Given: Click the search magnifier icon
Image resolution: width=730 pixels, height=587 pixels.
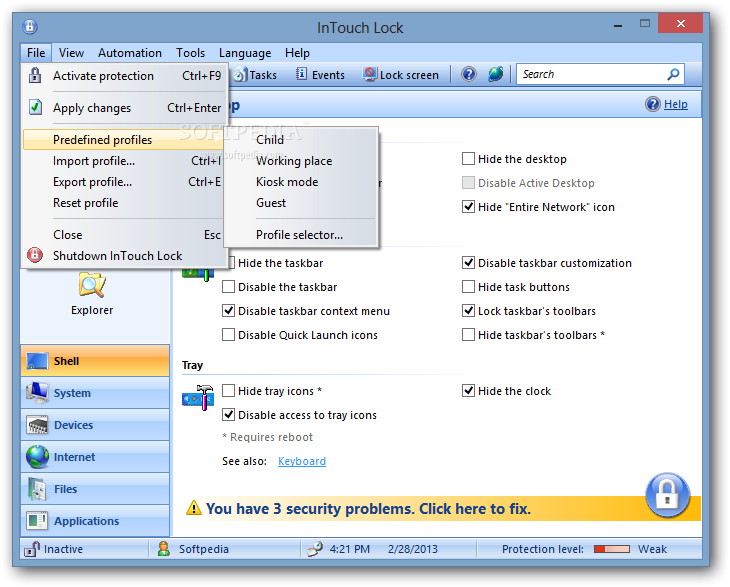Looking at the screenshot, I should (673, 74).
